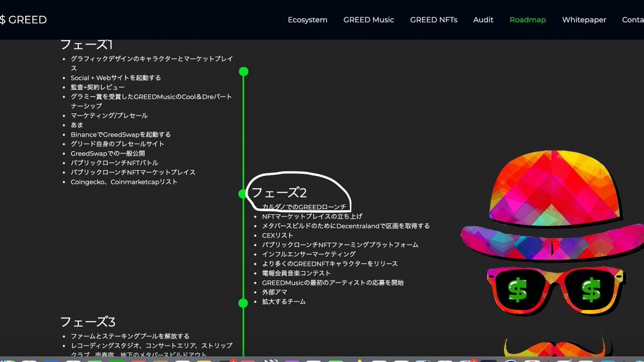
Task: Click the BinanceでGreedSwapを起動する item
Action: point(121,135)
